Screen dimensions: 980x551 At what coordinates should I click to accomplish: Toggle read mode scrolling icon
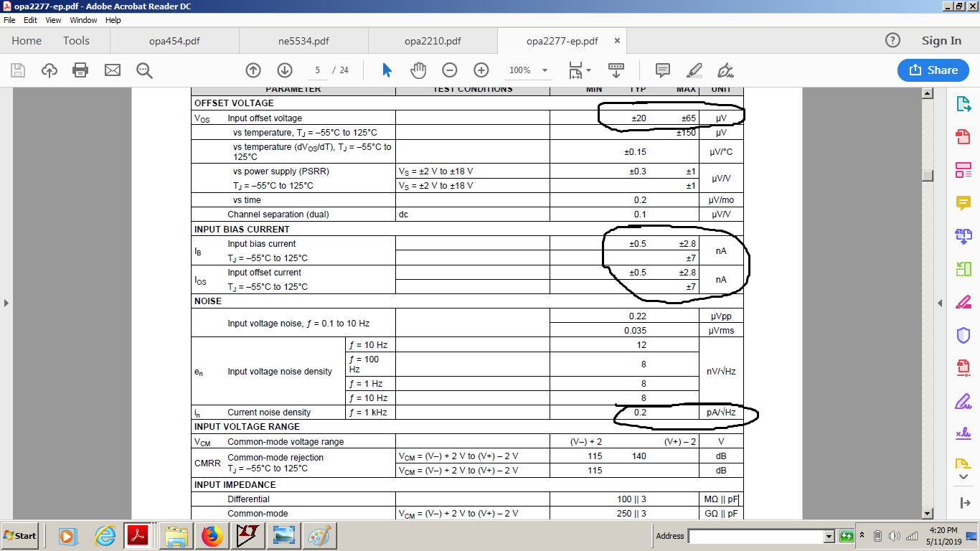pyautogui.click(x=616, y=70)
